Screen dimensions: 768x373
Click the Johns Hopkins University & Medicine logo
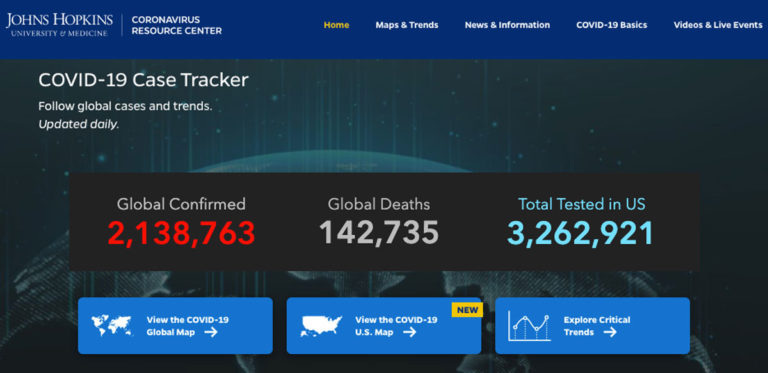point(59,25)
